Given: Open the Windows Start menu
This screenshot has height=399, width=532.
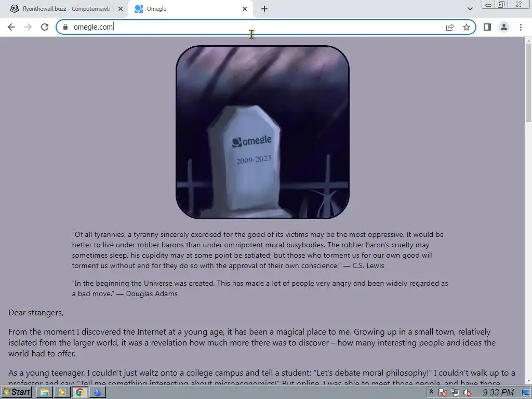Looking at the screenshot, I should coord(16,392).
